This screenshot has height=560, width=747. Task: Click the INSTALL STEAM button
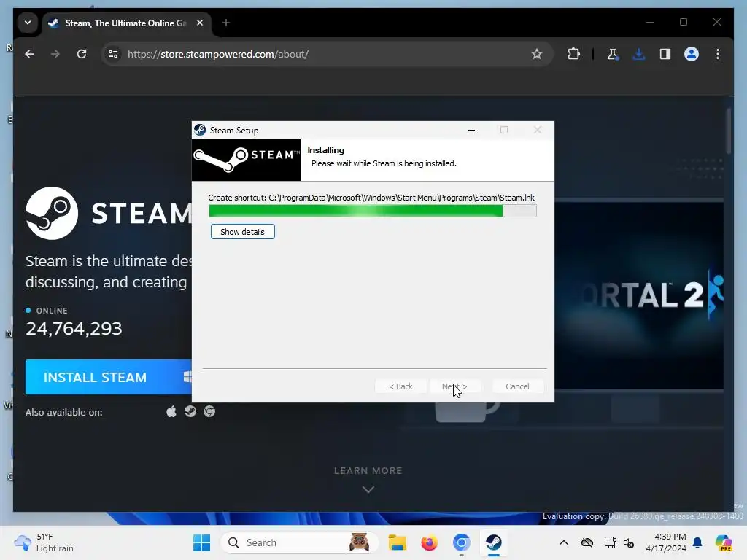click(x=109, y=377)
